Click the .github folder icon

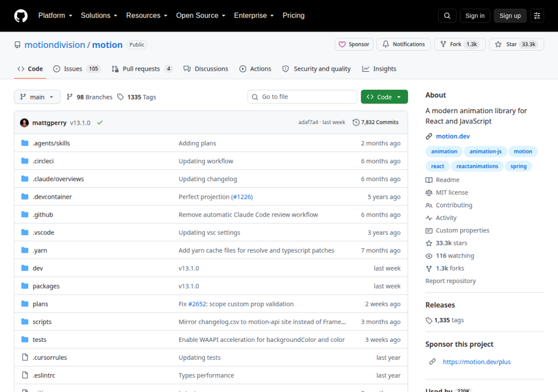(x=25, y=214)
